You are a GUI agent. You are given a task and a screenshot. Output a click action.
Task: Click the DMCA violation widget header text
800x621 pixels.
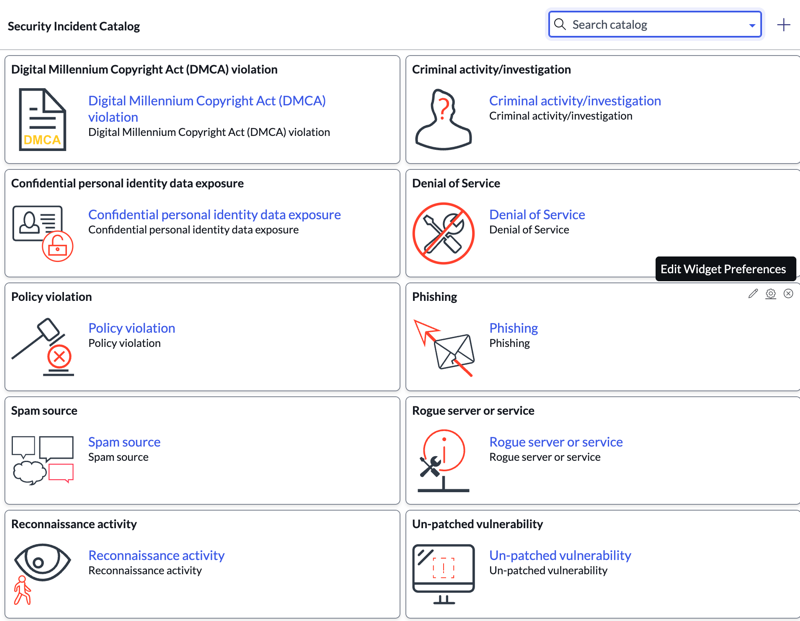[x=144, y=69]
